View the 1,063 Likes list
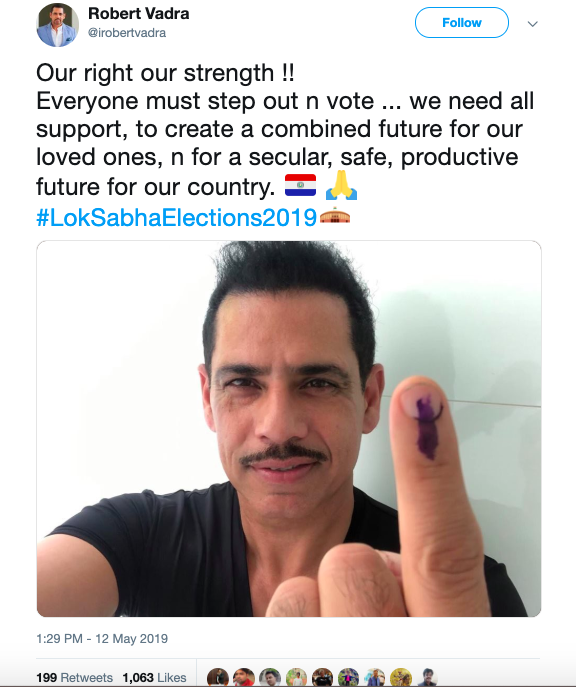Screen dimensions: 576x687 [154, 677]
